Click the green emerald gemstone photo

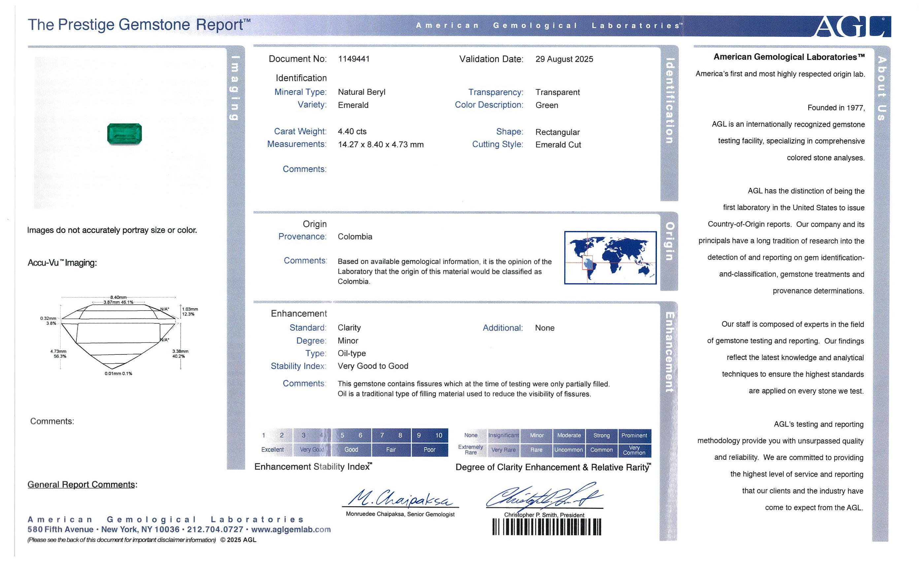coord(124,134)
